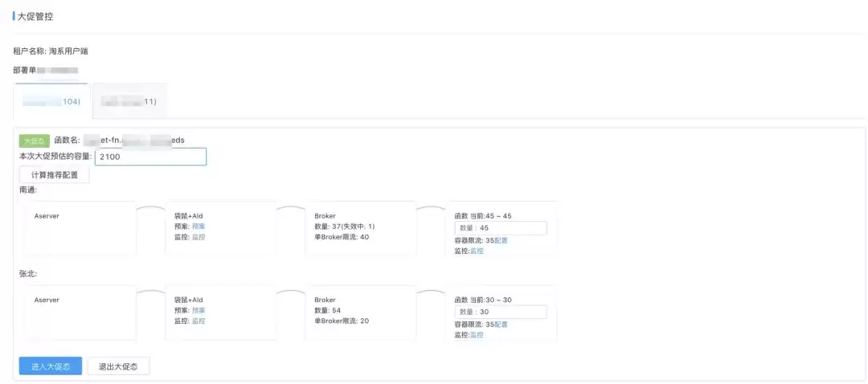Select the Aserver card in the 南通 row
This screenshot has width=868, height=384.
81,228
